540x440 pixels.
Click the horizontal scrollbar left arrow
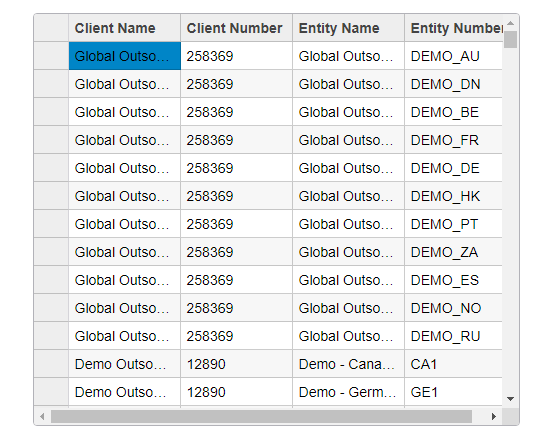42,417
